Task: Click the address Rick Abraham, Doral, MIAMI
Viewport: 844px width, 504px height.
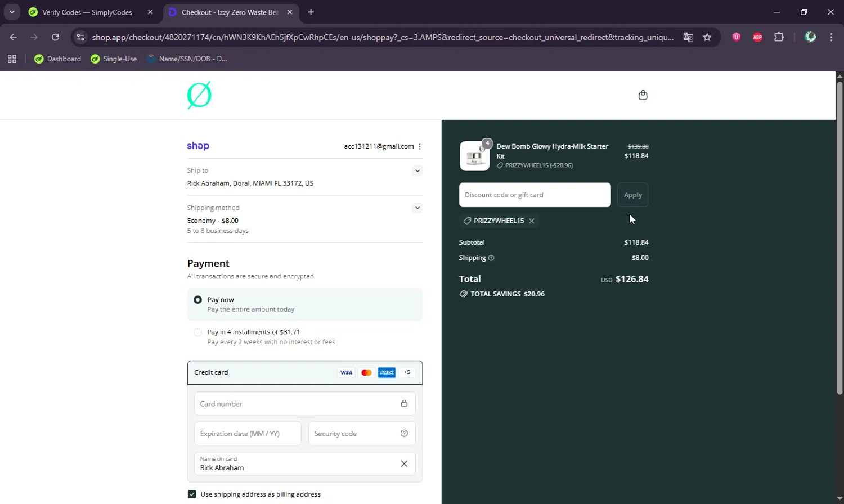Action: [x=250, y=183]
